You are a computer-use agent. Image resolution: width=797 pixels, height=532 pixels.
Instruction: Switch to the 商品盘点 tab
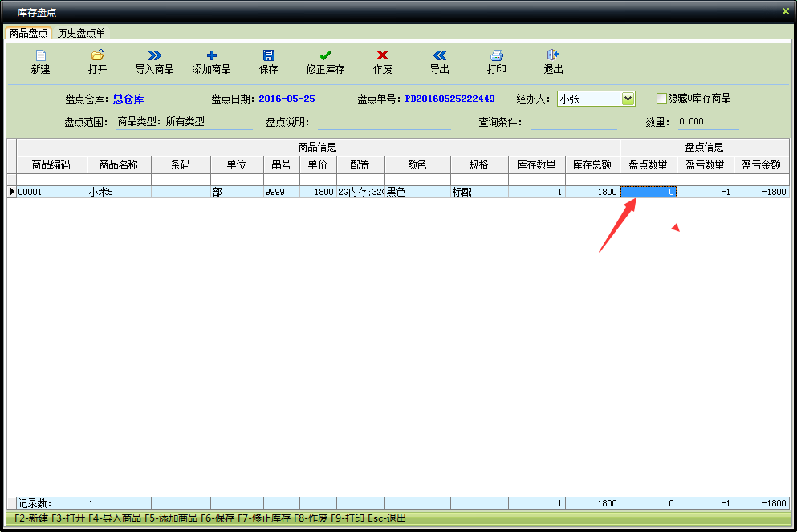28,33
